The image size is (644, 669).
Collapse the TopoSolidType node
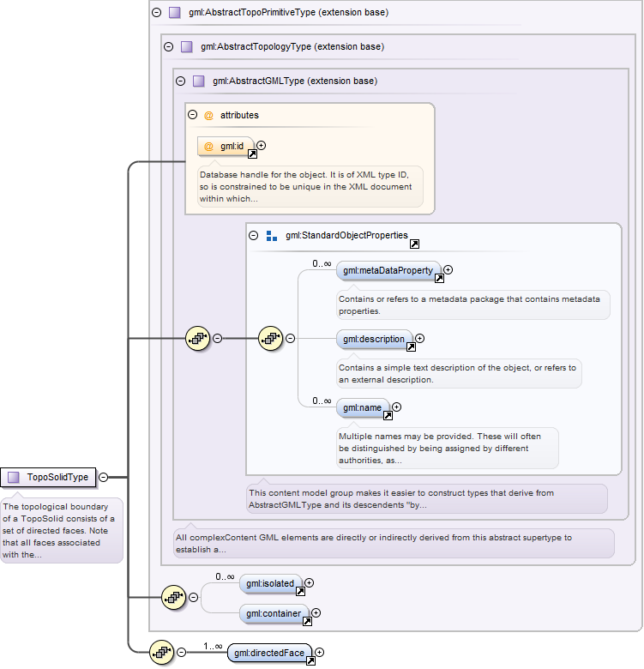[x=103, y=477]
